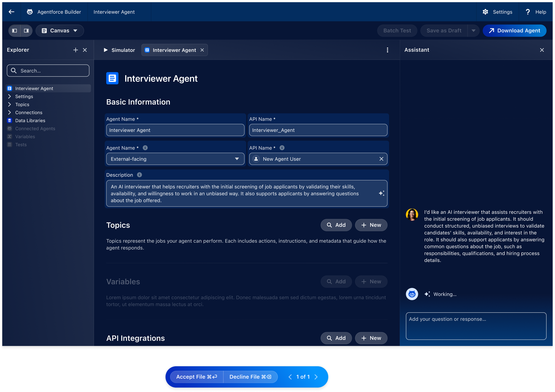The image size is (555, 392).
Task: Click Accept File
Action: click(x=197, y=377)
